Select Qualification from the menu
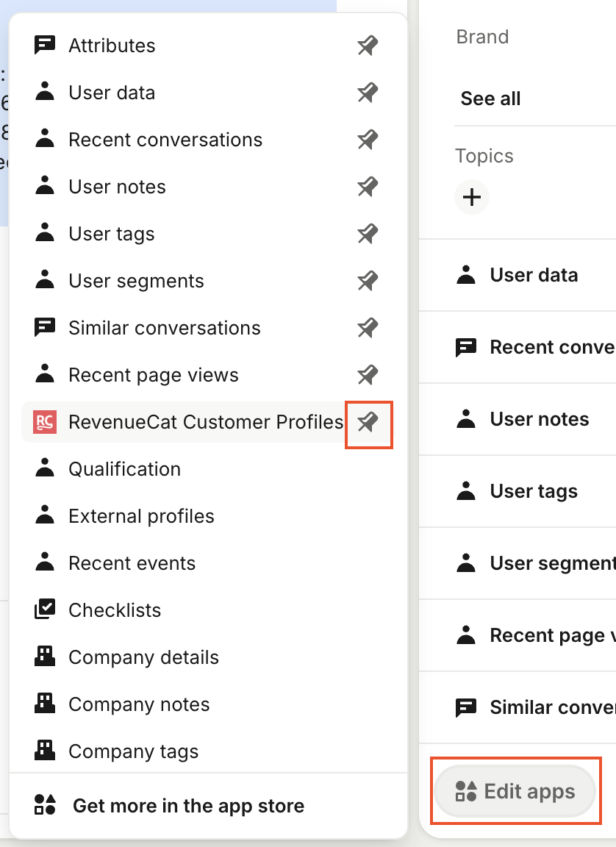Viewport: 616px width, 847px height. click(124, 468)
